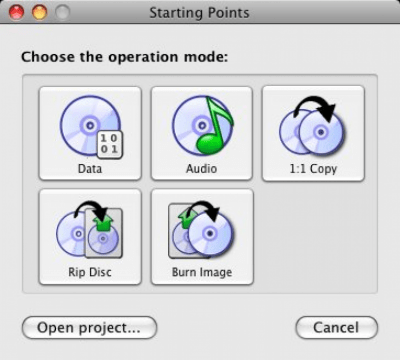Click the "1:1 Copy" label
The image size is (400, 360).
click(313, 169)
